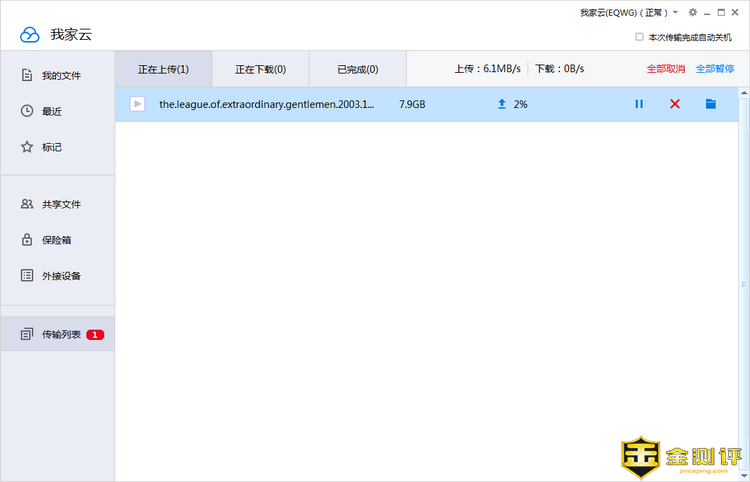Open the upload's folder location icon
The width and height of the screenshot is (750, 482).
point(711,104)
